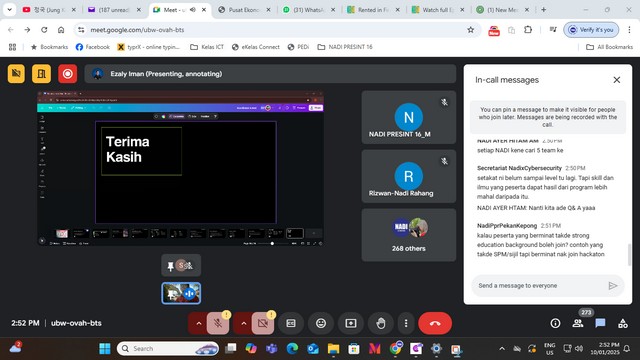
Task: Open the eKelas Connect bookmark
Action: point(256,47)
